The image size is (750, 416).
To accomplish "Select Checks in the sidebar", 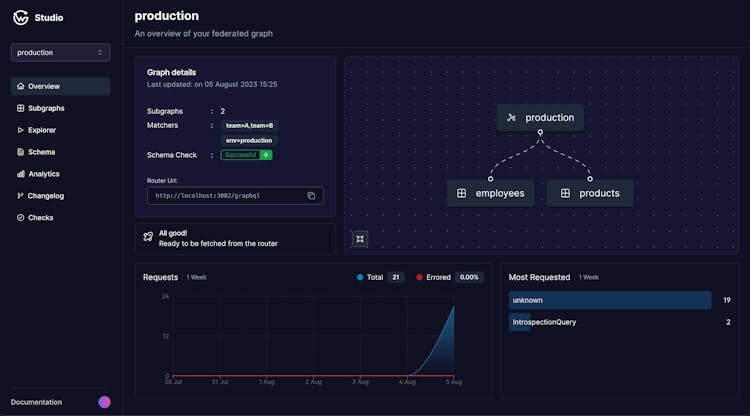I will (x=40, y=218).
